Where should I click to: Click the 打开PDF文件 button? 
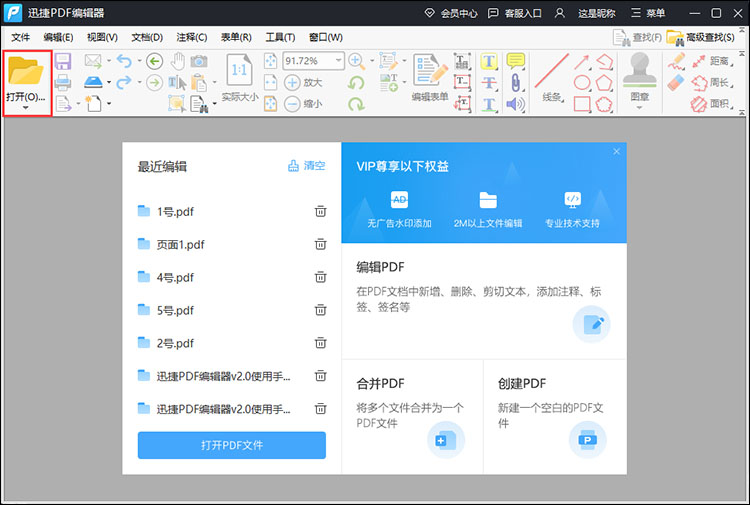point(232,445)
